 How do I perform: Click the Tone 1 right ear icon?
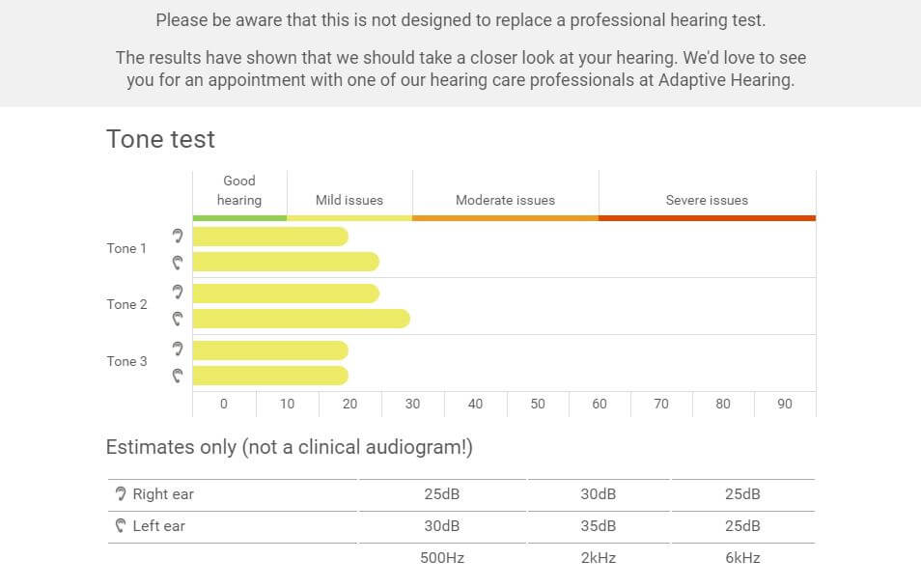(178, 236)
